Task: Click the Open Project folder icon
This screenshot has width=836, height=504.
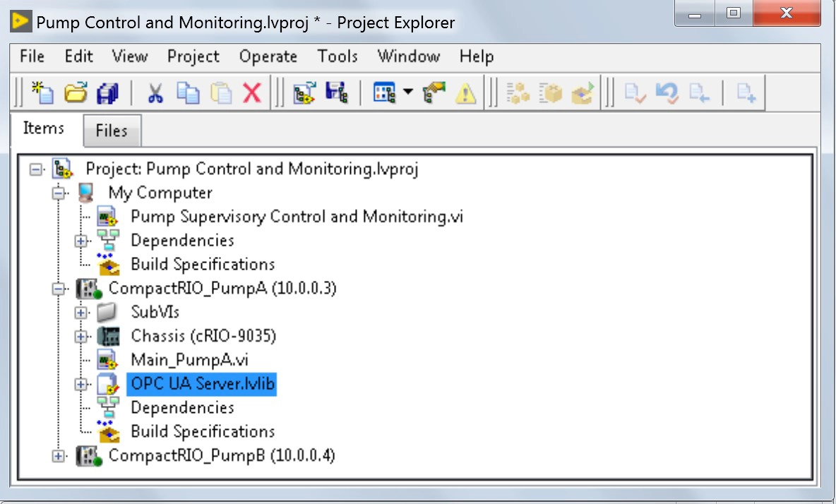Action: 76,93
